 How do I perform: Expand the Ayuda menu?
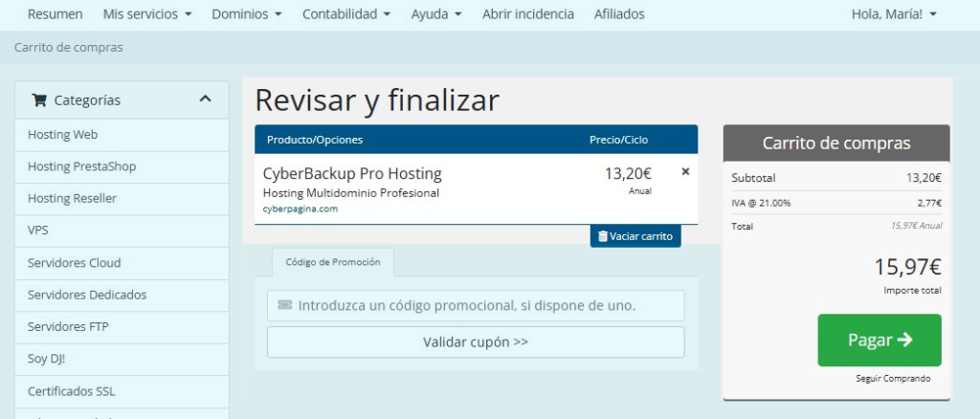click(436, 13)
